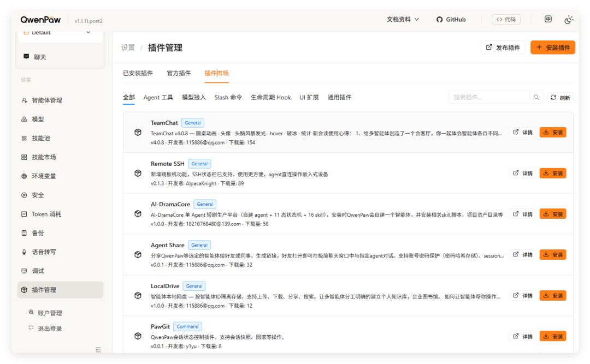Click the General tag on TeamChat
The width and height of the screenshot is (590, 364).
(193, 123)
